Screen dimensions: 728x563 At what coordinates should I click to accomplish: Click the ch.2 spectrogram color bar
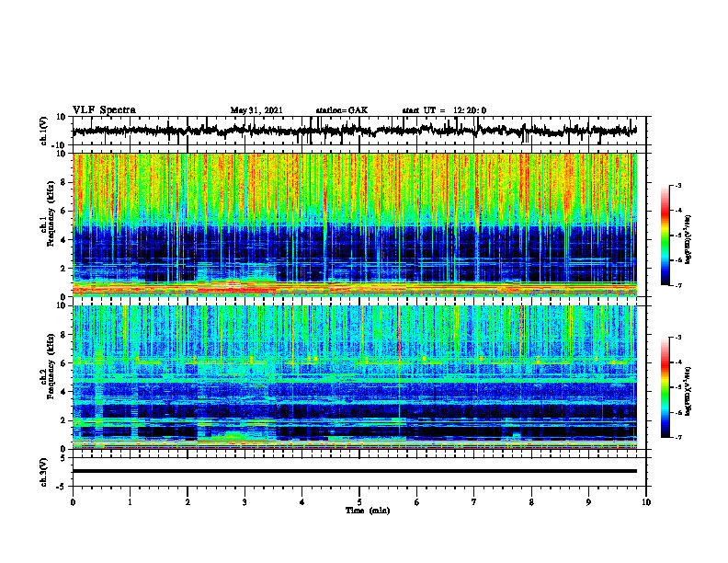tap(665, 387)
